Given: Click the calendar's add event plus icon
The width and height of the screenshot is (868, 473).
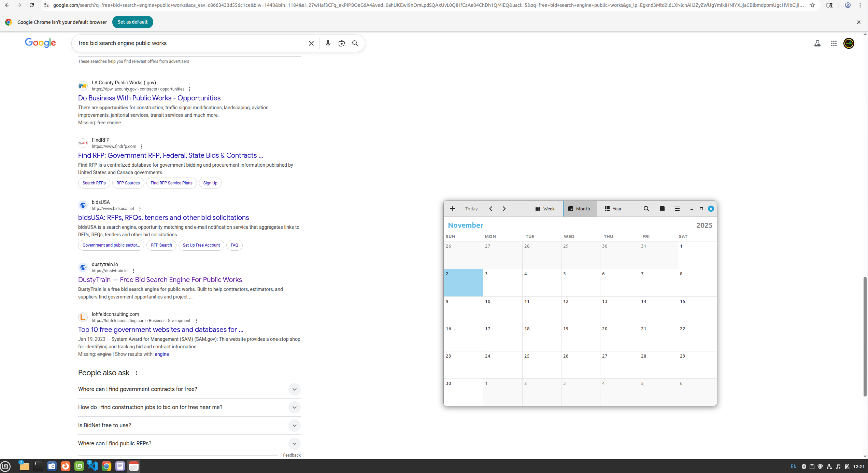Looking at the screenshot, I should [452, 209].
